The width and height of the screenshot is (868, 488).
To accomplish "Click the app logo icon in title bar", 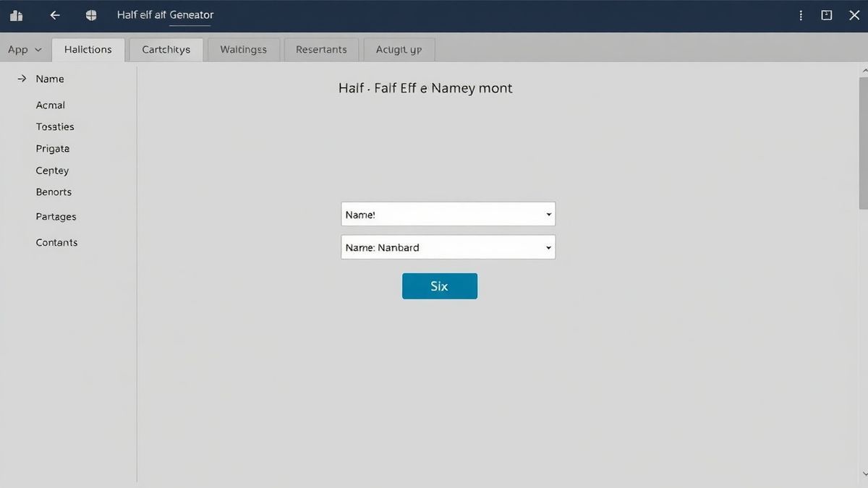I will (x=16, y=15).
